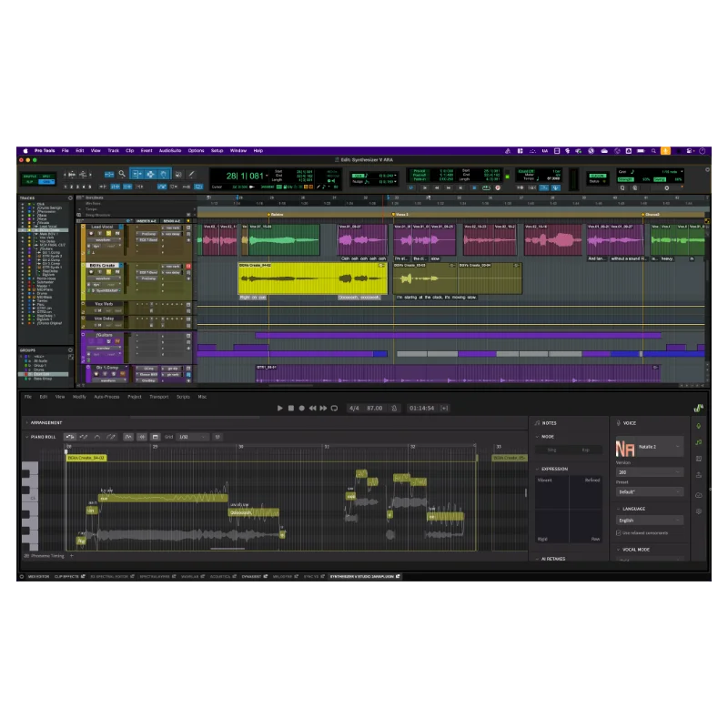Click the Expression XY pad

coord(569,509)
